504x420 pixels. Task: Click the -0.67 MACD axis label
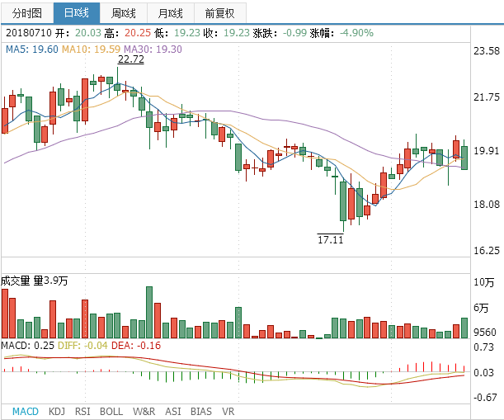pos(483,398)
